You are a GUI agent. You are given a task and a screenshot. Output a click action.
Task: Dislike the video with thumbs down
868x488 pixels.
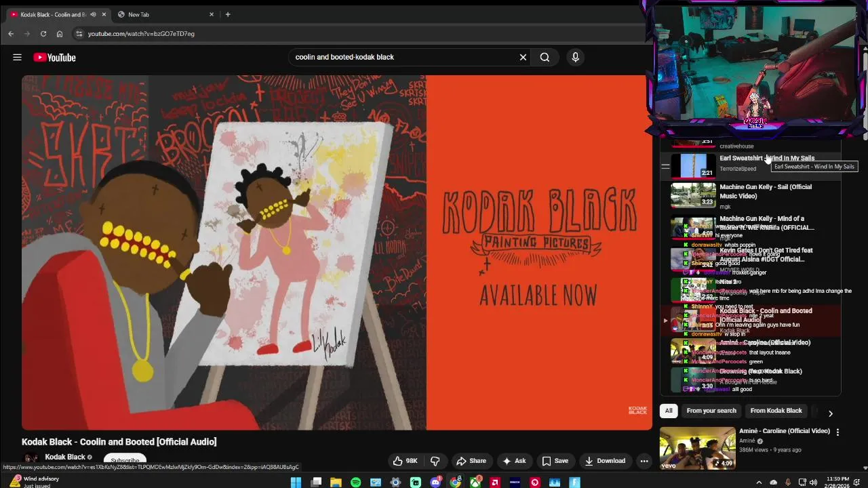435,461
